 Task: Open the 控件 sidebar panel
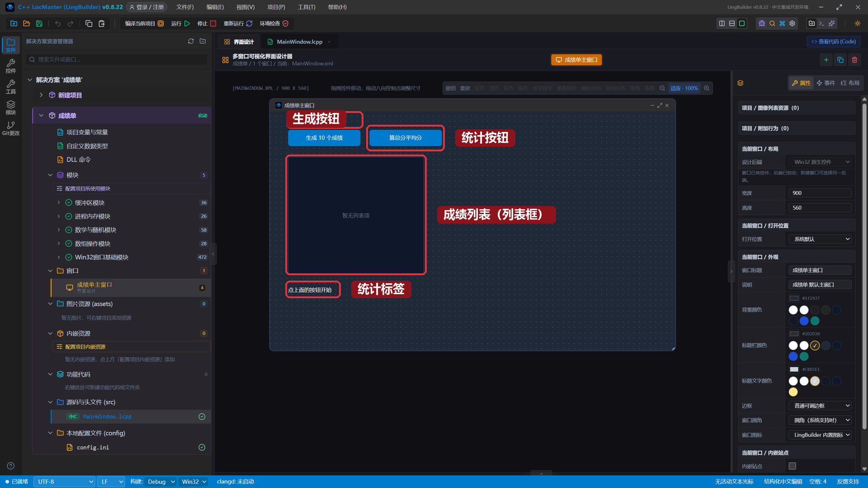tap(11, 66)
